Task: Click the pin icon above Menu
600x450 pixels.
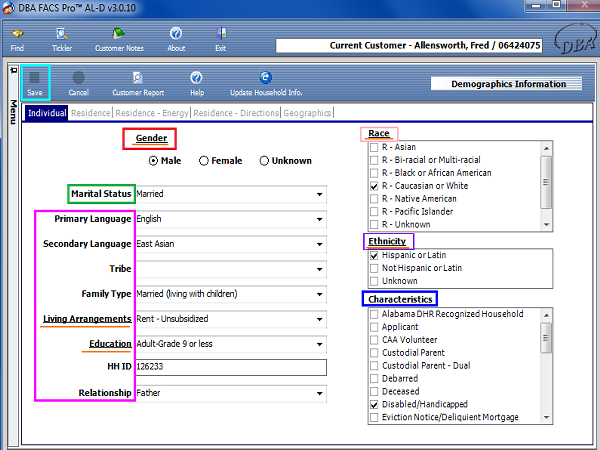Action: 13,70
